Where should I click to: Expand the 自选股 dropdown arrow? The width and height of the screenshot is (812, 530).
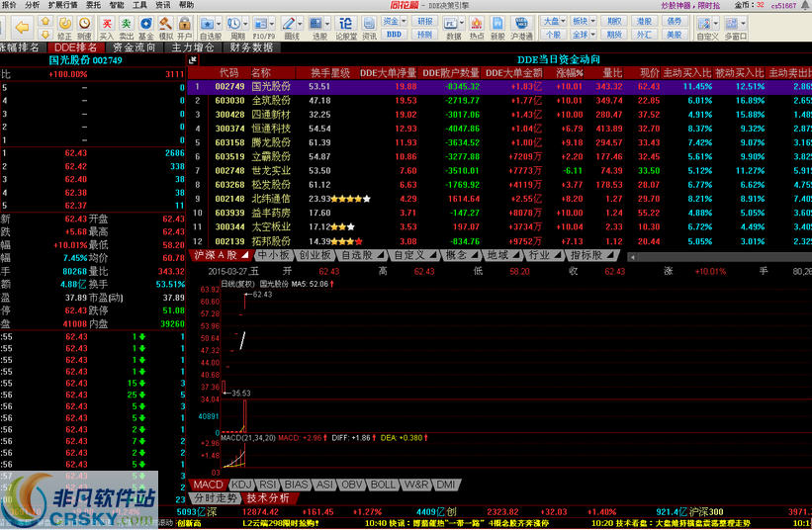(219, 24)
